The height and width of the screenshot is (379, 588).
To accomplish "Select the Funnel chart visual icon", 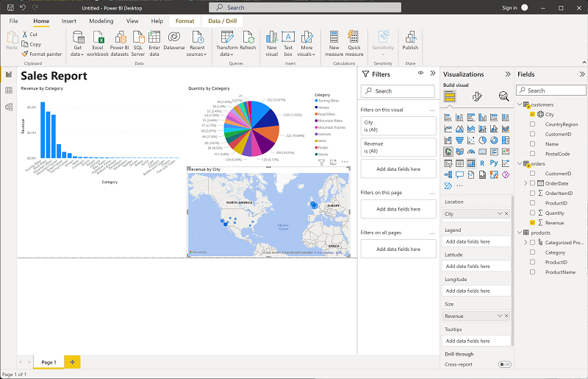I will click(459, 140).
